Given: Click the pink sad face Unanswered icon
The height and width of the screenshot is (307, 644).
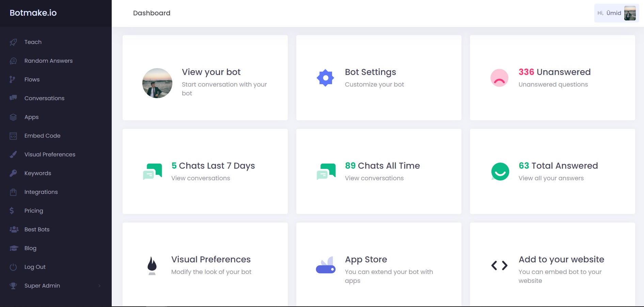Looking at the screenshot, I should 499,78.
